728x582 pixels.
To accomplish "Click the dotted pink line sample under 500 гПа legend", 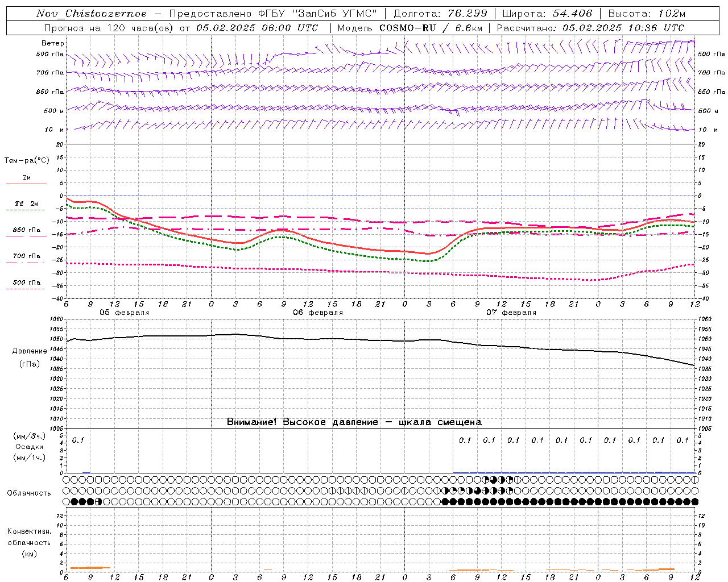I will coord(26,289).
